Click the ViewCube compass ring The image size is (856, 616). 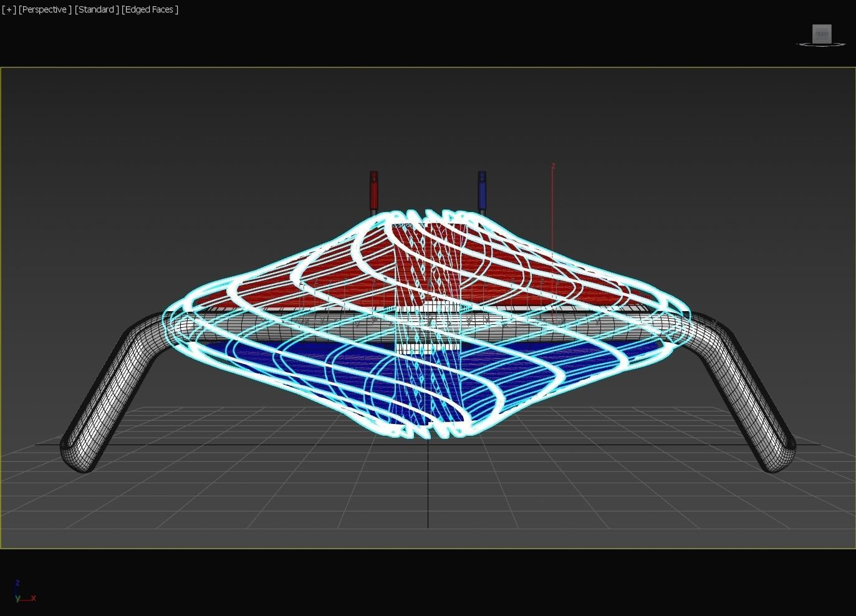click(821, 44)
